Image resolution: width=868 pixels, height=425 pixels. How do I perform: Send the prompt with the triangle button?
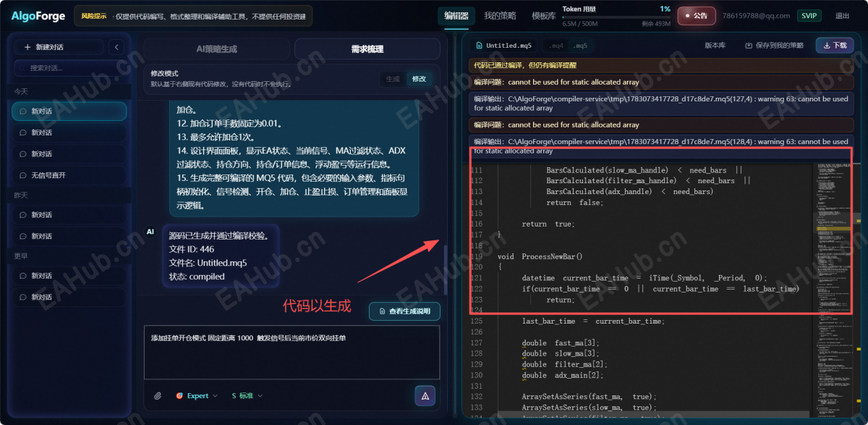[425, 395]
